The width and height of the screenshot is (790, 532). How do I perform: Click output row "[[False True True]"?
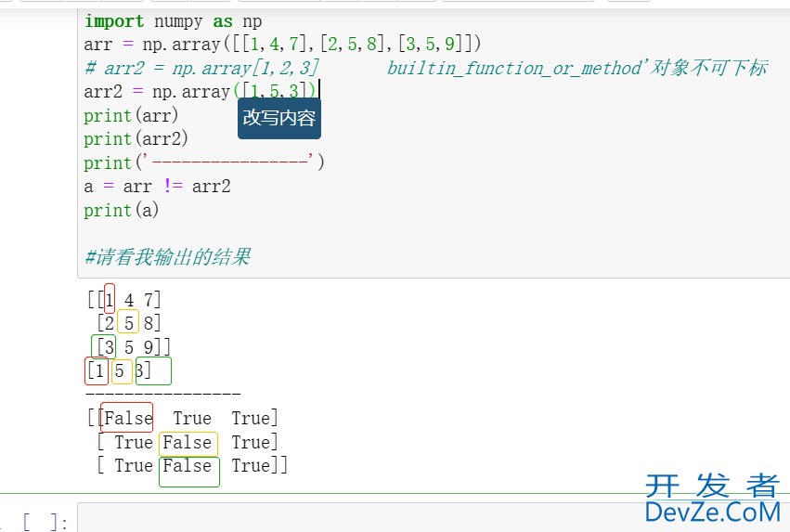[x=183, y=418]
